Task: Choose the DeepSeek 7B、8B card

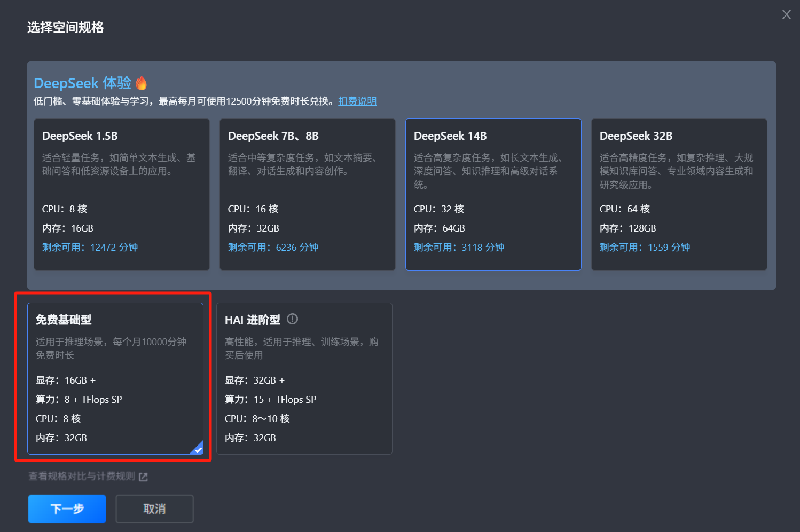Action: click(x=308, y=194)
